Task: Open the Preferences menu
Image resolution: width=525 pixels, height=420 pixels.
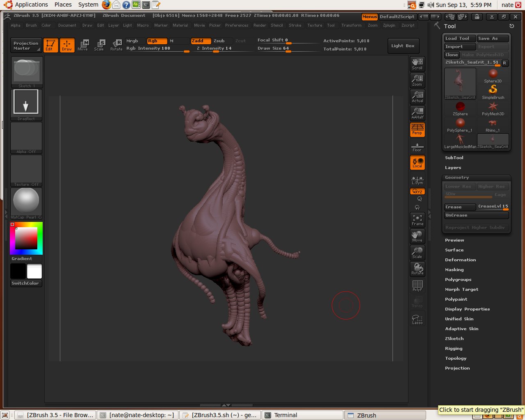Action: [237, 25]
